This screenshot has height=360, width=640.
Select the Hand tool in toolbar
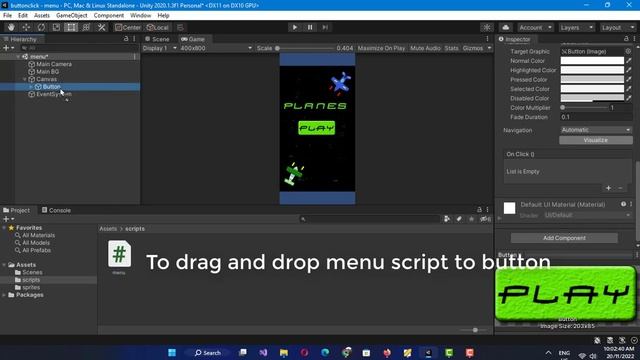click(x=11, y=27)
